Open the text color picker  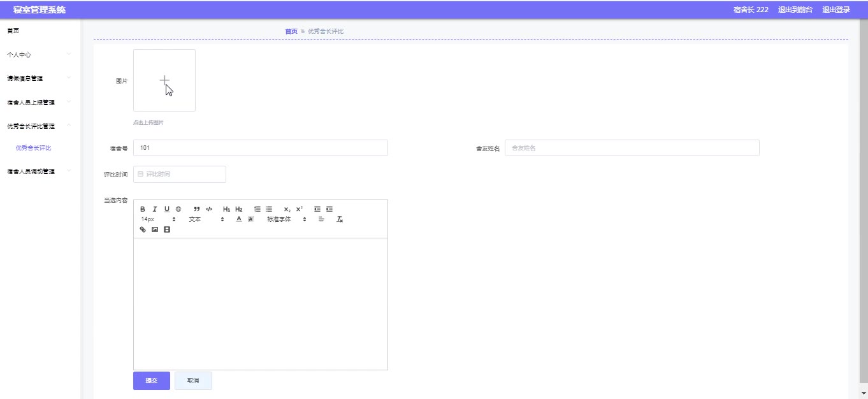click(239, 219)
